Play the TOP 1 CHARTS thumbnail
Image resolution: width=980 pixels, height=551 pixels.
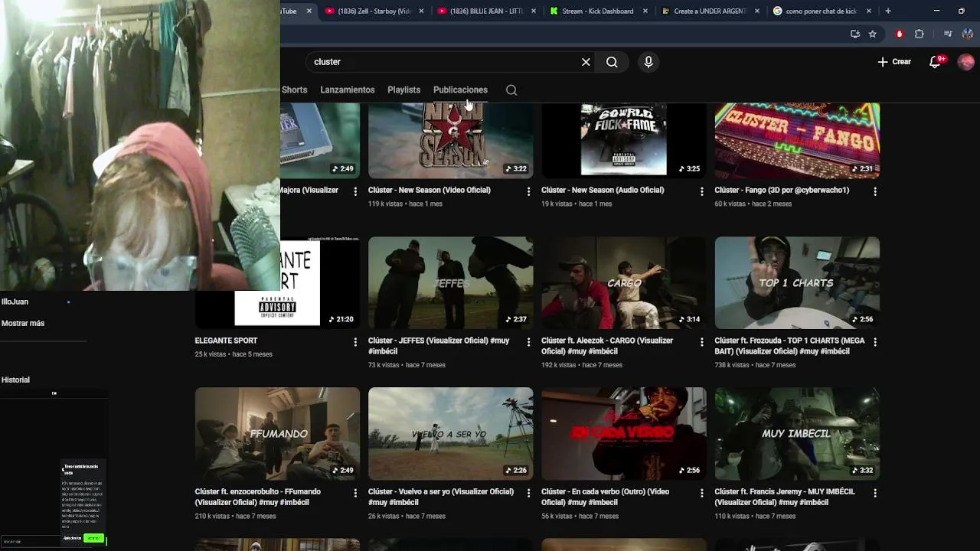pyautogui.click(x=797, y=282)
